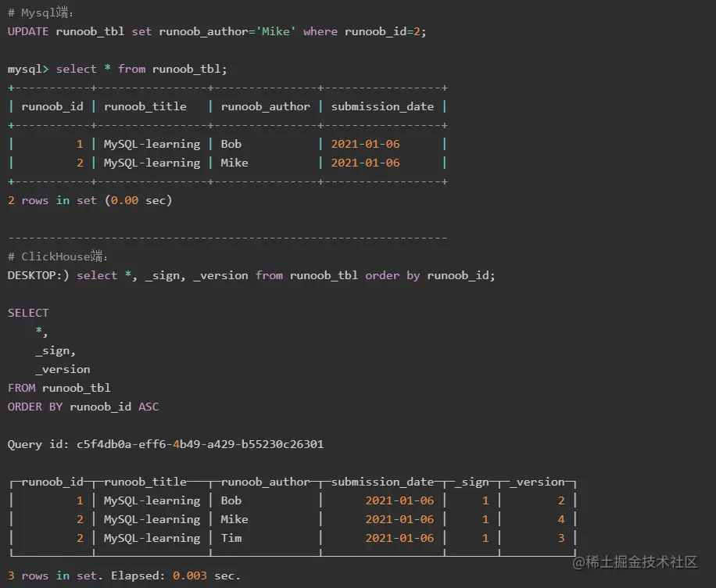The height and width of the screenshot is (588, 716).
Task: Click runoob_id header in ClickHouse result
Action: [x=52, y=482]
